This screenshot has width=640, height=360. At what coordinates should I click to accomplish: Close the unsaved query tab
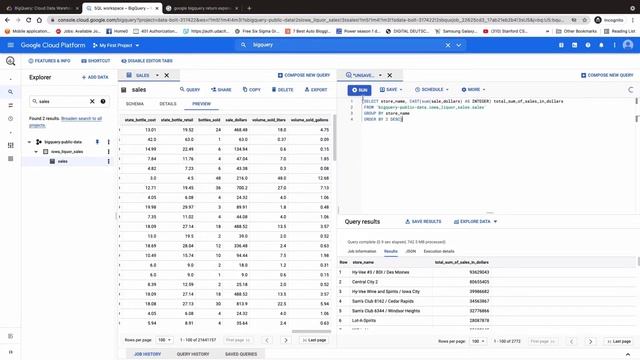(390, 75)
